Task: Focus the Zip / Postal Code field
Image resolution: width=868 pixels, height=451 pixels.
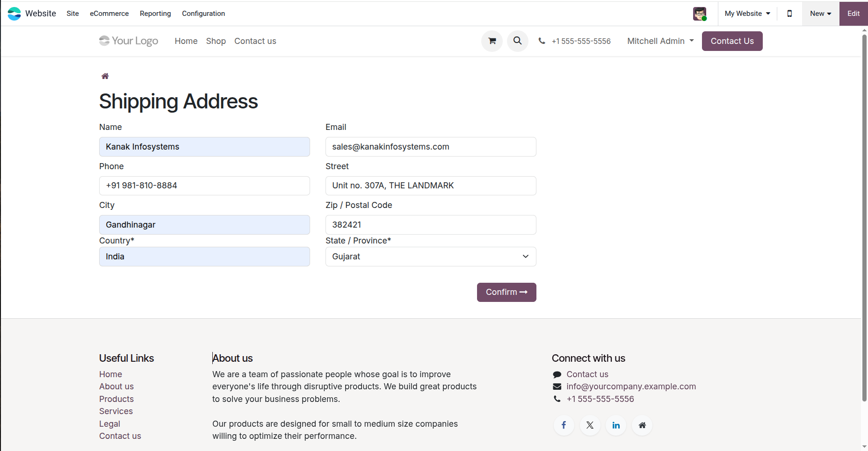Action: tap(431, 225)
